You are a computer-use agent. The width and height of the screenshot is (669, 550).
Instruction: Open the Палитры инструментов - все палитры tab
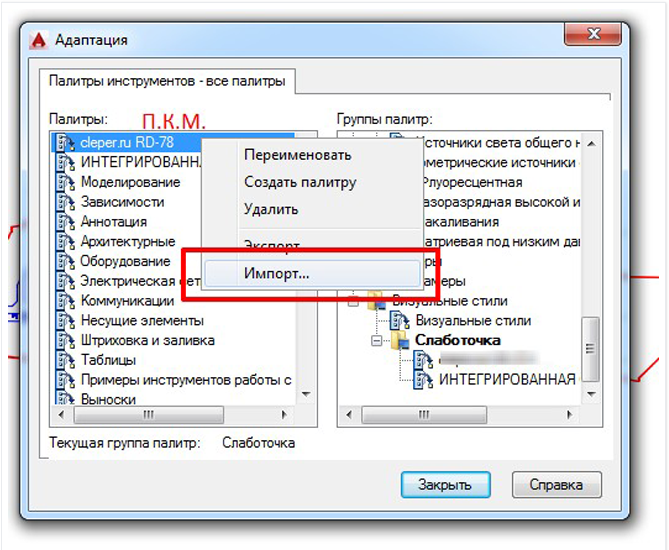[166, 80]
